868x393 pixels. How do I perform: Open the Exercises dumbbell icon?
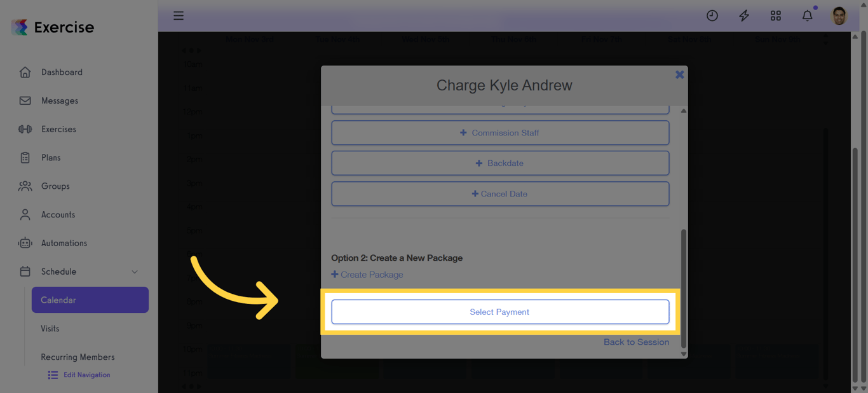tap(24, 129)
